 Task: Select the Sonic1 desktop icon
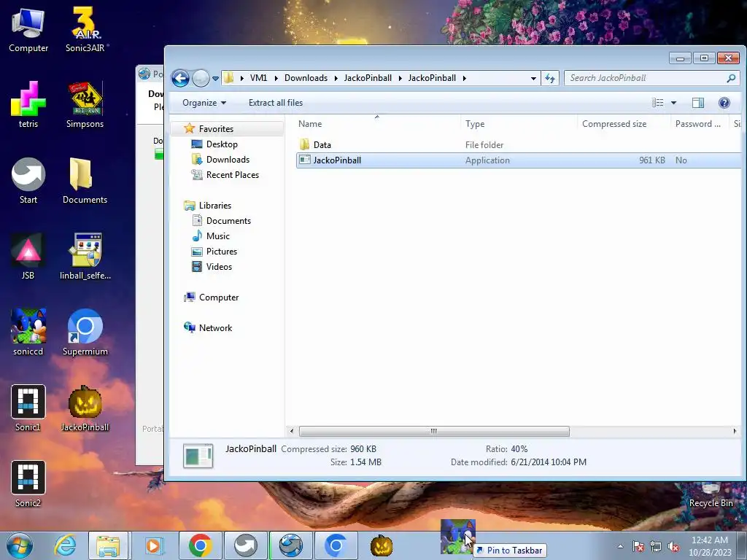coord(28,408)
